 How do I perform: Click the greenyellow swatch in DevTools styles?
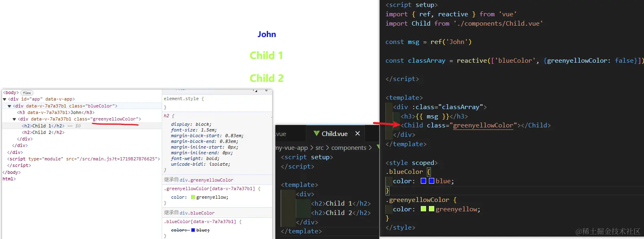tap(193, 197)
